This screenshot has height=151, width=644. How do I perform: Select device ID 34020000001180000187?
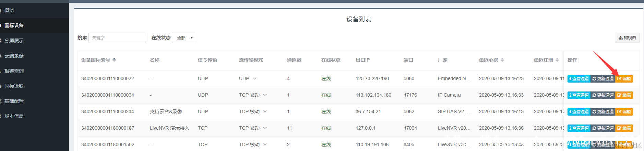click(108, 128)
